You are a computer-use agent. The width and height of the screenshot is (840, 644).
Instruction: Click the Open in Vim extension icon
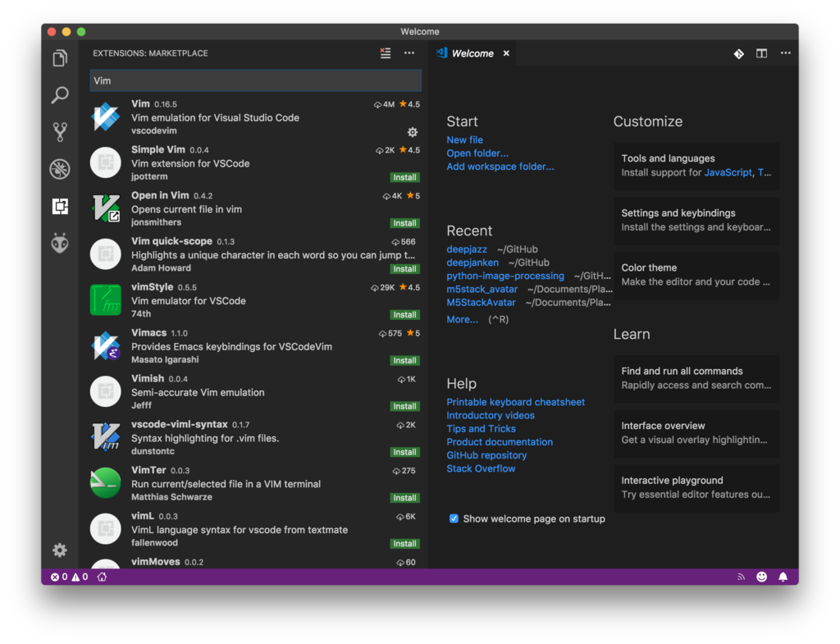click(x=106, y=208)
